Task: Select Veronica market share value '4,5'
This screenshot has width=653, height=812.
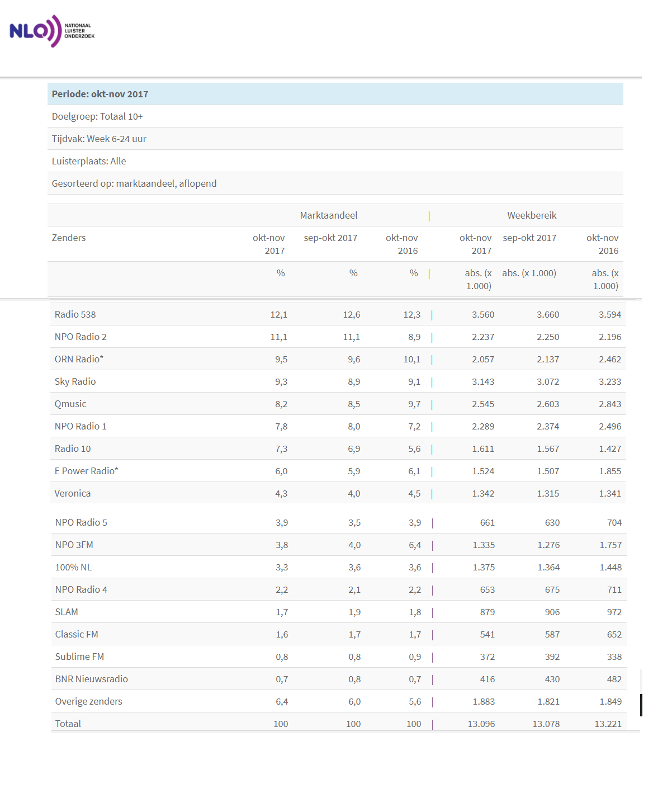Action: coord(414,493)
